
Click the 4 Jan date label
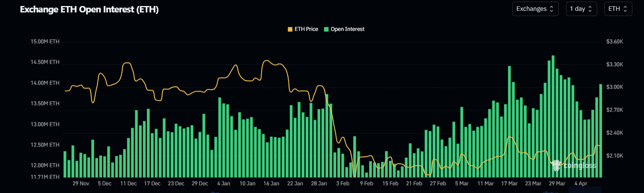[x=224, y=183]
